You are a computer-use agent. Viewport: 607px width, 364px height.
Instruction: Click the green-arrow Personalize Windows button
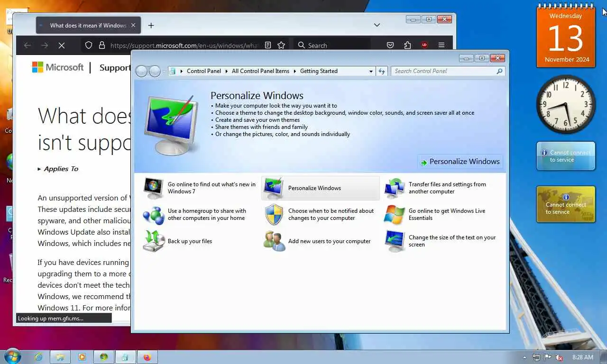460,162
